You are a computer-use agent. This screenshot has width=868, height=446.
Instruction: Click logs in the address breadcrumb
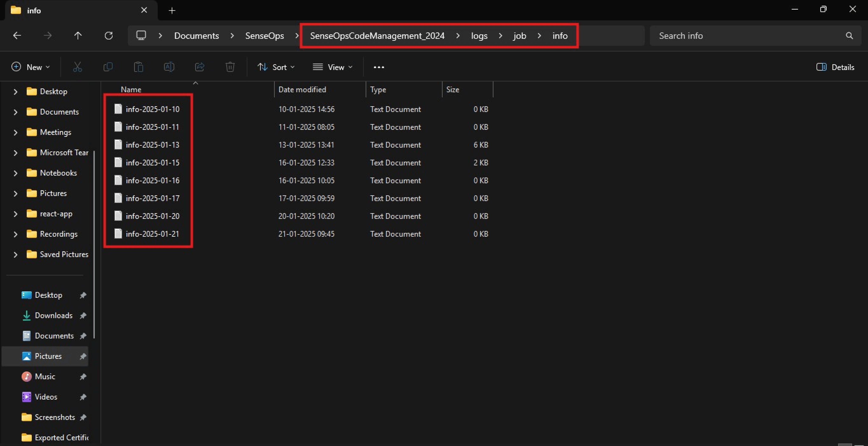(479, 36)
